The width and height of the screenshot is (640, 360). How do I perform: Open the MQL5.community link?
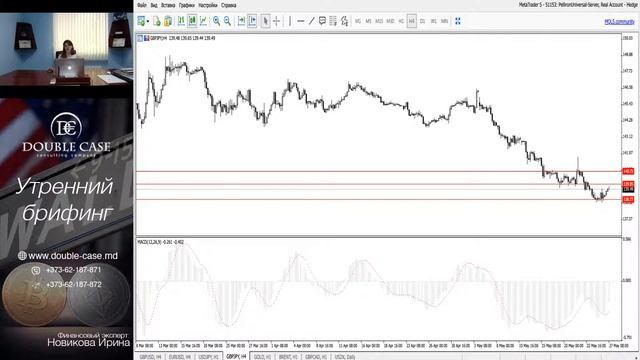(x=619, y=22)
